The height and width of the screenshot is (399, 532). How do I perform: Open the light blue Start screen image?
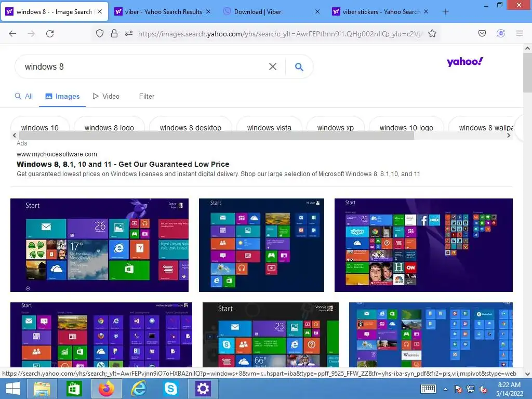431,335
